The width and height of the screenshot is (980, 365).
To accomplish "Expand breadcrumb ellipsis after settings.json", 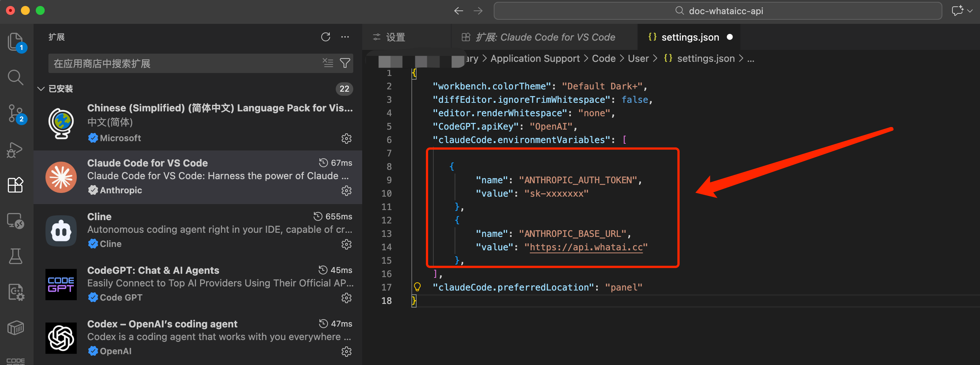I will [750, 58].
